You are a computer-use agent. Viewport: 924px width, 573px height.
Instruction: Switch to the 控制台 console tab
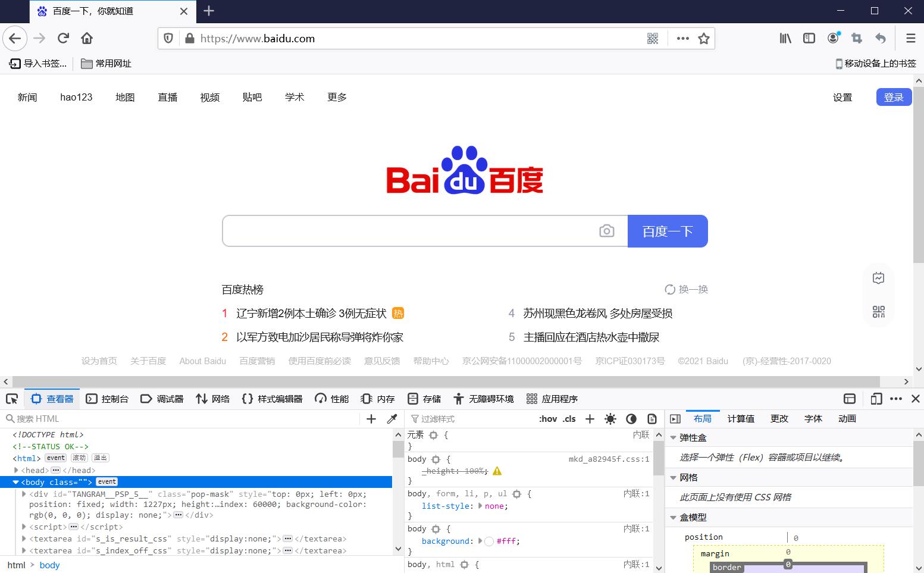pyautogui.click(x=107, y=399)
